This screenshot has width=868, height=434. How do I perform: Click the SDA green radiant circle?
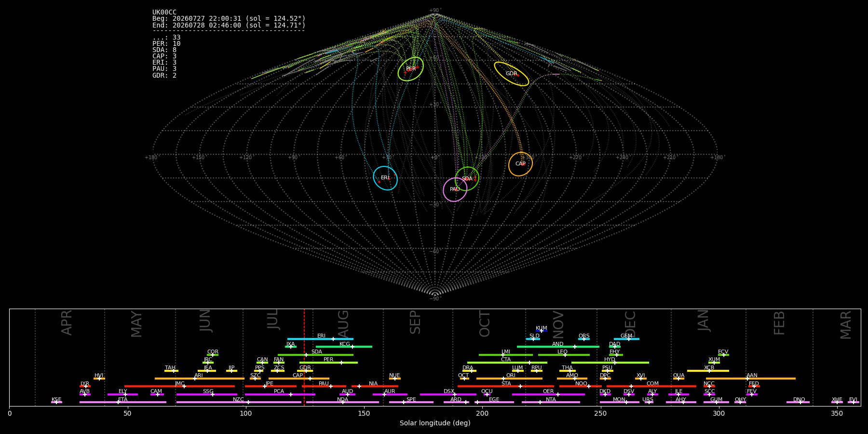pyautogui.click(x=467, y=179)
